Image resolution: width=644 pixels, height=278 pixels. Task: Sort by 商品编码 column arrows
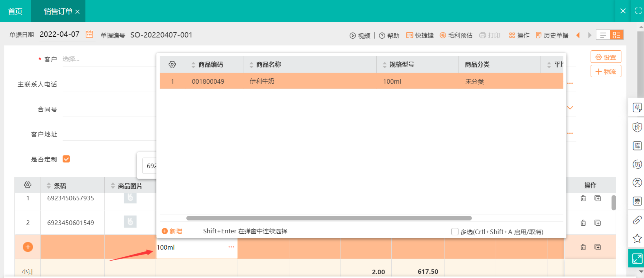(x=193, y=65)
